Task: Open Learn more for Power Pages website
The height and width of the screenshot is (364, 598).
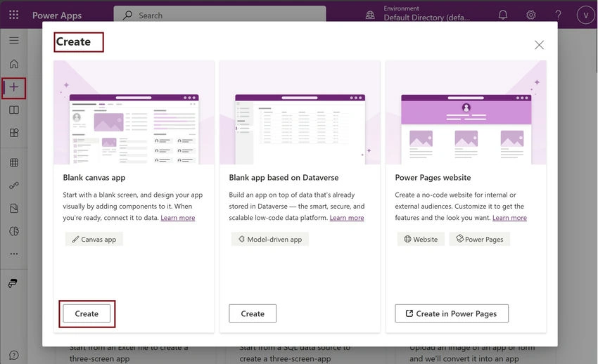Action: click(509, 218)
